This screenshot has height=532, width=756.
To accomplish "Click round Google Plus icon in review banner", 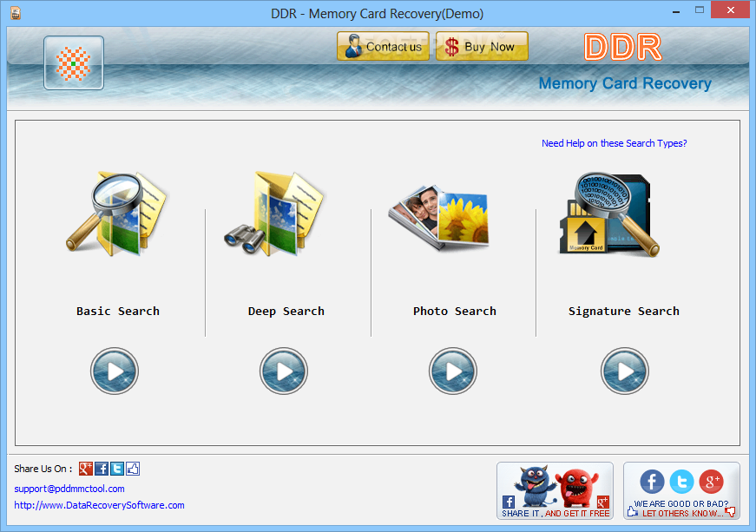I will pos(712,482).
